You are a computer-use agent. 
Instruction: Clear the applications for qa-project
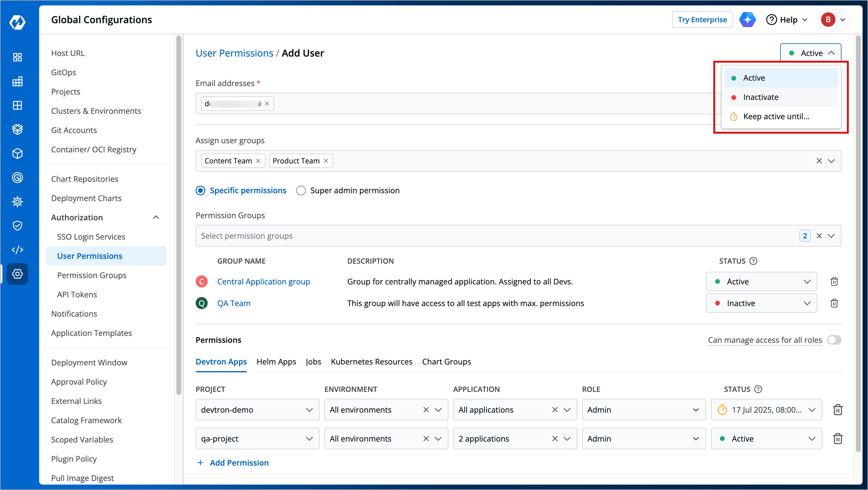(x=555, y=439)
